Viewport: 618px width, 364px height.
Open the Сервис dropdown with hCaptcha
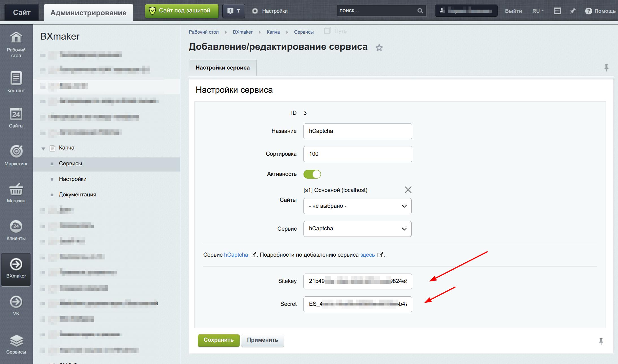357,229
